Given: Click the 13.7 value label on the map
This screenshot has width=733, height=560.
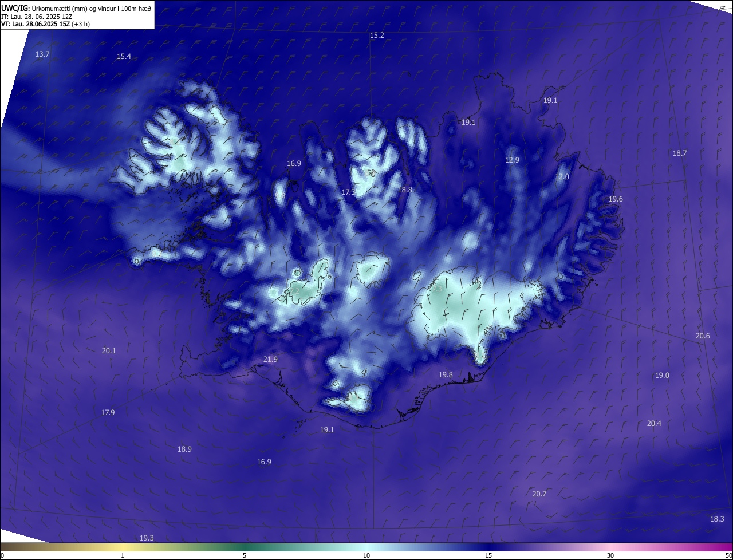Looking at the screenshot, I should point(42,54).
